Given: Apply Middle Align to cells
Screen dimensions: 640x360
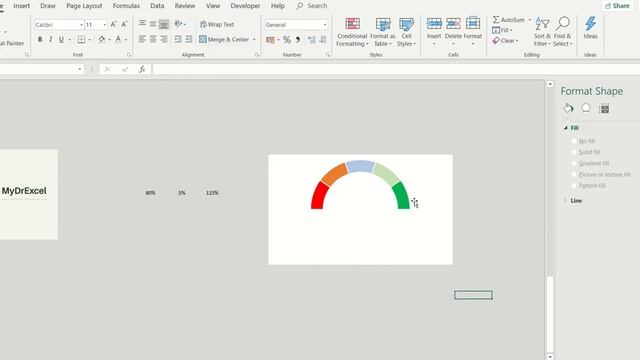Looking at the screenshot, I should 153,24.
